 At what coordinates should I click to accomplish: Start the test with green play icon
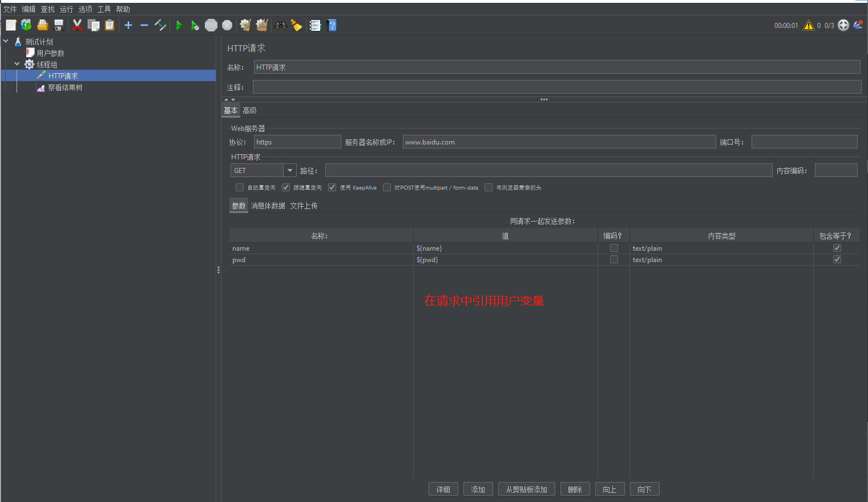pos(179,25)
